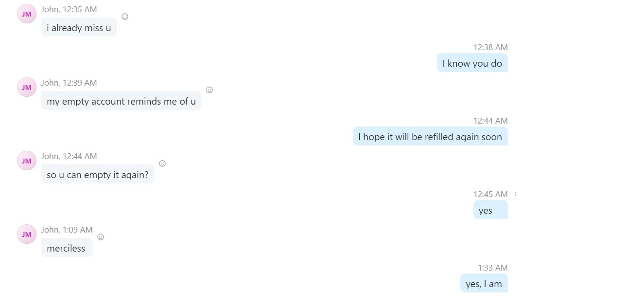The image size is (644, 308).
Task: Select the 'I know you do' message bubble
Action: pos(472,63)
